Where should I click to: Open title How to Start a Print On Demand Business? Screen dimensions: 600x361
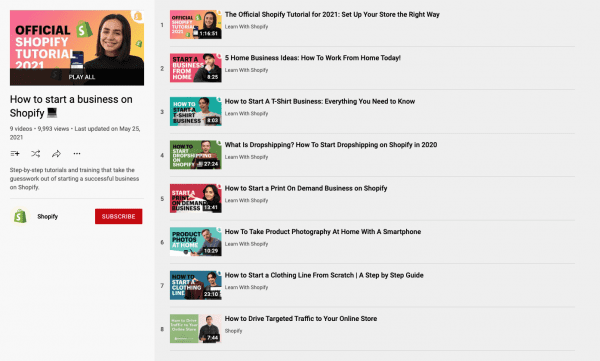306,188
